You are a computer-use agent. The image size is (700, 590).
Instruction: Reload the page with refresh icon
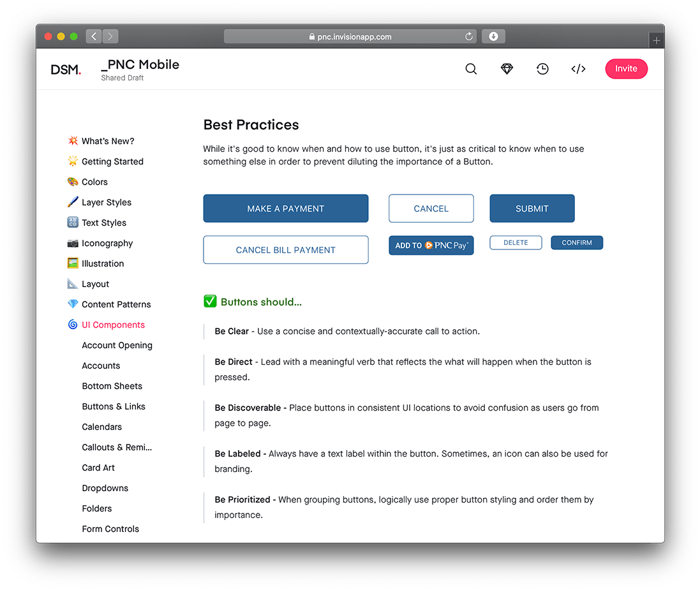(x=469, y=36)
